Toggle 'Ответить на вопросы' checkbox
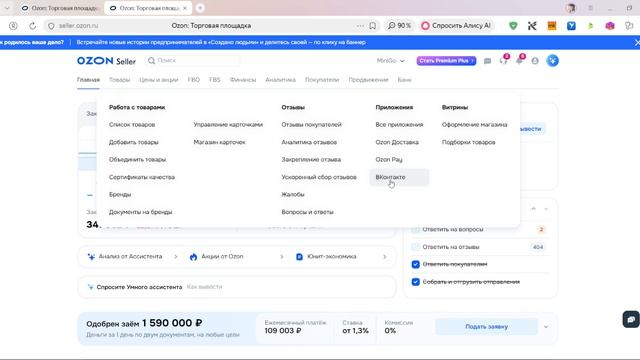640x360 pixels. pyautogui.click(x=416, y=229)
